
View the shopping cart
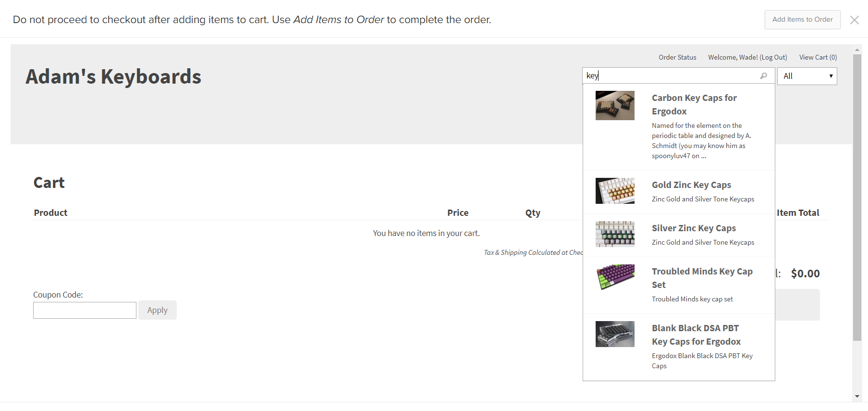(x=818, y=57)
